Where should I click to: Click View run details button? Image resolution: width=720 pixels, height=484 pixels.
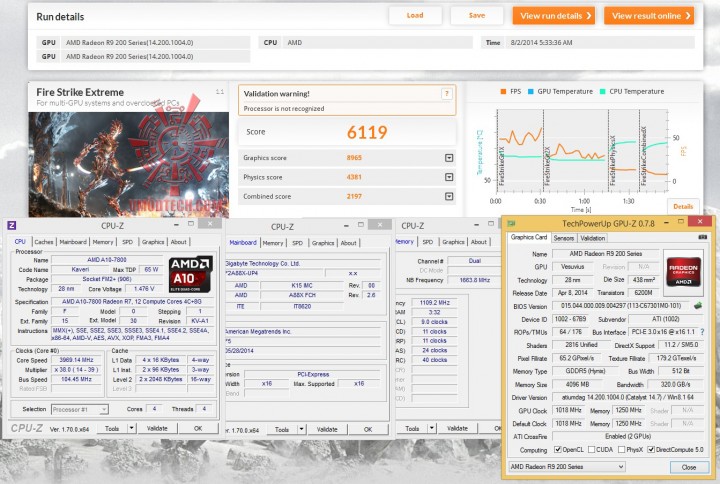(554, 16)
